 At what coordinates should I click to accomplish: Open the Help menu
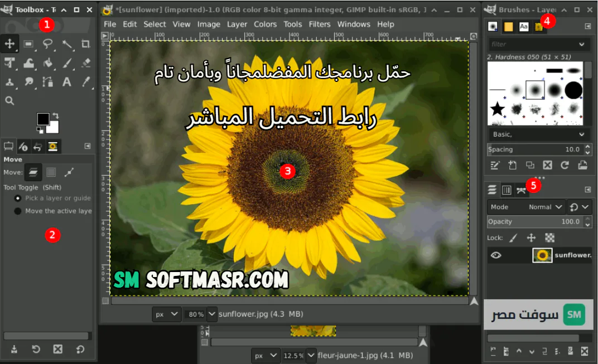click(x=385, y=24)
